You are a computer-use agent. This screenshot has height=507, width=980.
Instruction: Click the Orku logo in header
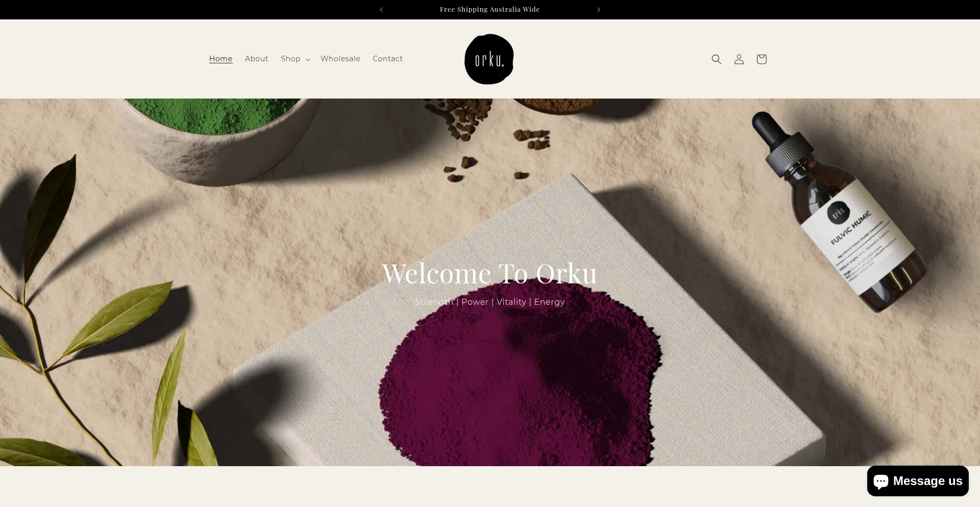pyautogui.click(x=489, y=59)
